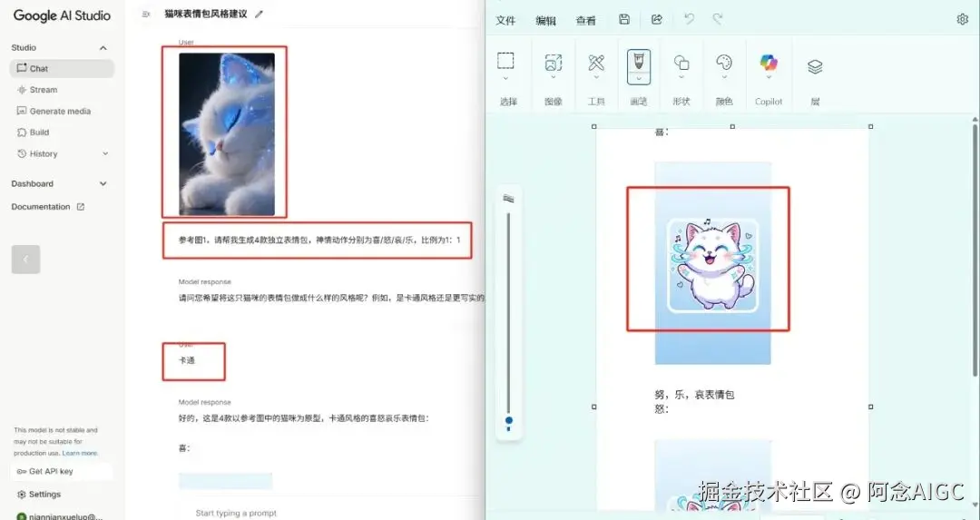Expand the Dashboard section
Viewport: 980px width, 520px height.
coord(103,183)
